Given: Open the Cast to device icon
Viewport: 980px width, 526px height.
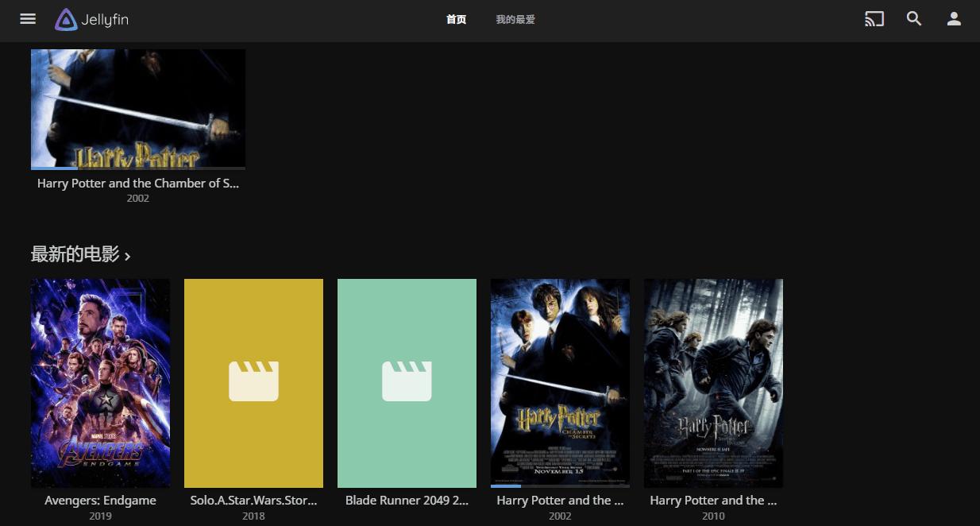Looking at the screenshot, I should [874, 19].
